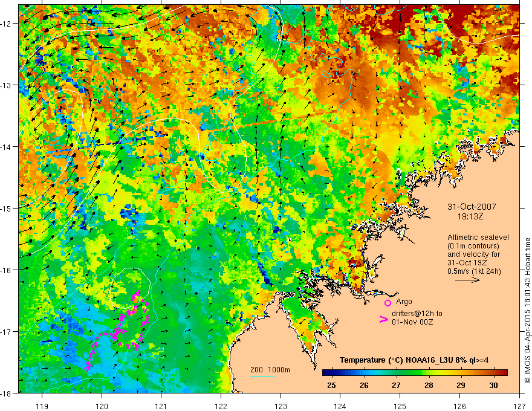The width and height of the screenshot is (532, 411).
Task: Click the 'Argo' legend label
Action: click(x=404, y=302)
